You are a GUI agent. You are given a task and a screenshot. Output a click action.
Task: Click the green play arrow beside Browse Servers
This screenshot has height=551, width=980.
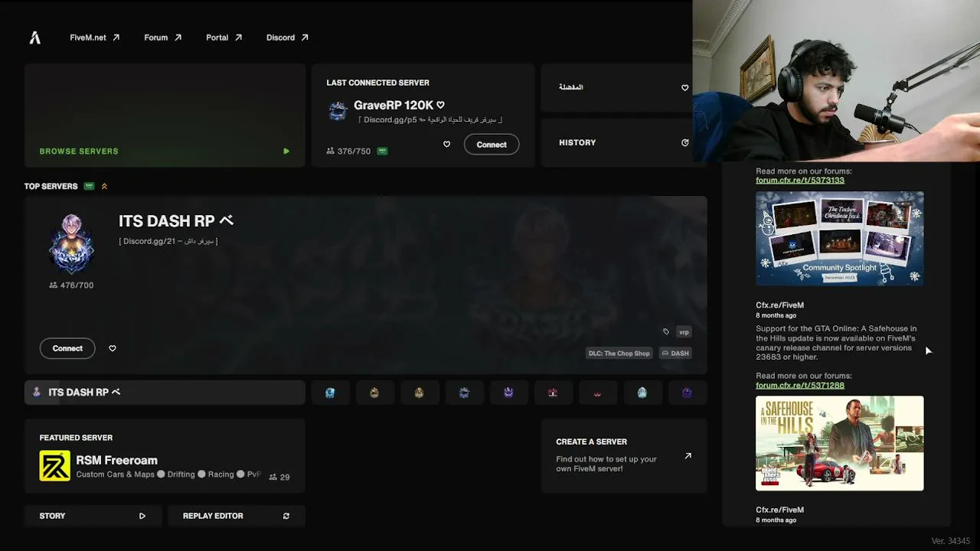pyautogui.click(x=286, y=152)
